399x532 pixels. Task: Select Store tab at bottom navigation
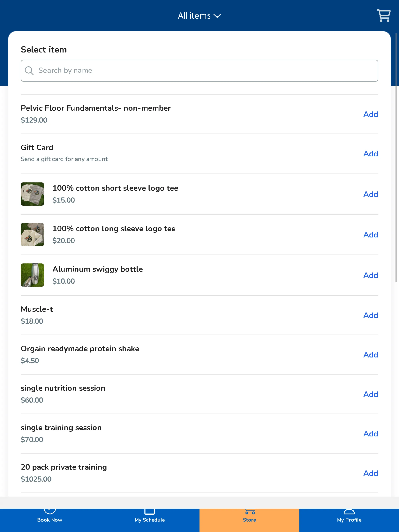(x=249, y=519)
